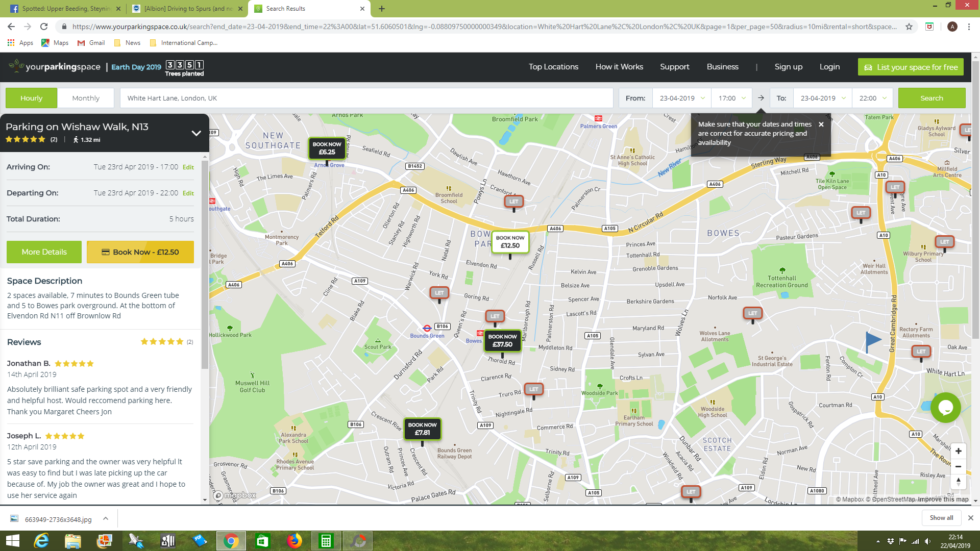Click Improve this map link
Image resolution: width=980 pixels, height=551 pixels.
click(943, 499)
